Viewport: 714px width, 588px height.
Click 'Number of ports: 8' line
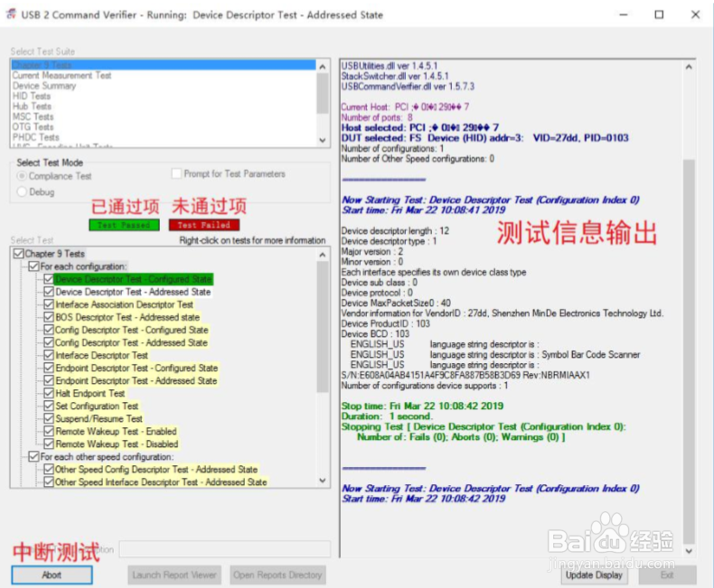pos(377,117)
